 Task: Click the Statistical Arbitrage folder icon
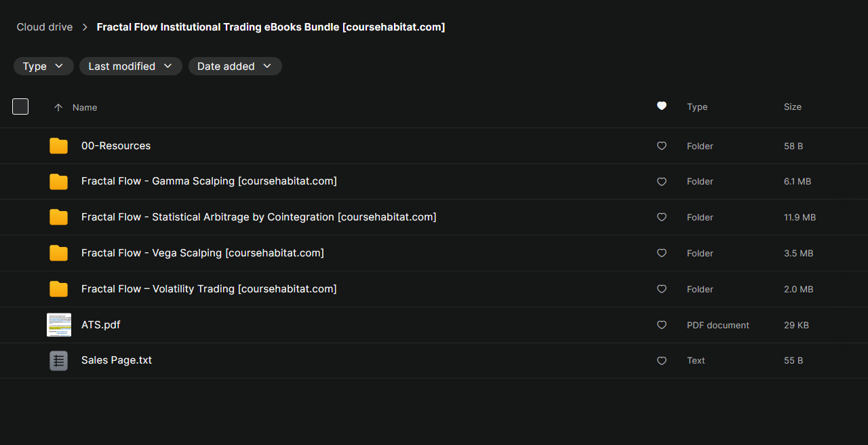point(58,217)
